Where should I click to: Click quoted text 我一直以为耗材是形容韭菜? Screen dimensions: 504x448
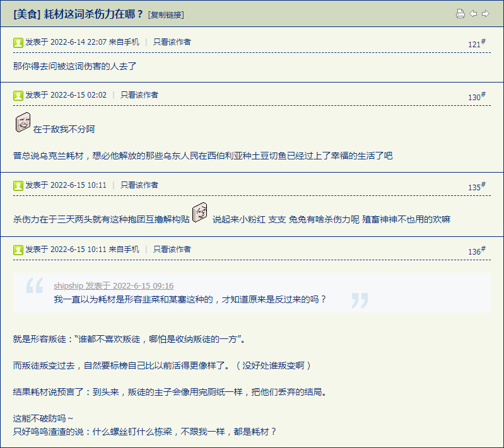click(190, 299)
